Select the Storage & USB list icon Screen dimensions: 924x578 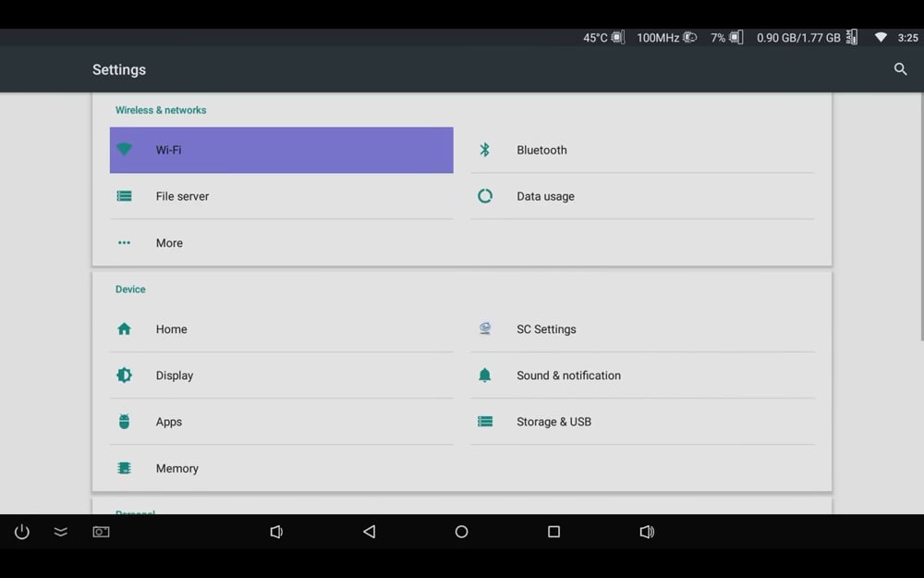click(x=484, y=421)
